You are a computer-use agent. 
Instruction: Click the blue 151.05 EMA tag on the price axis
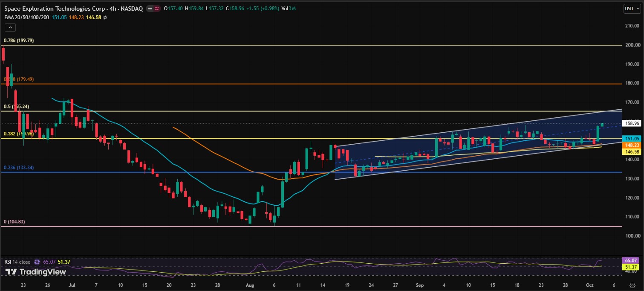click(x=632, y=139)
